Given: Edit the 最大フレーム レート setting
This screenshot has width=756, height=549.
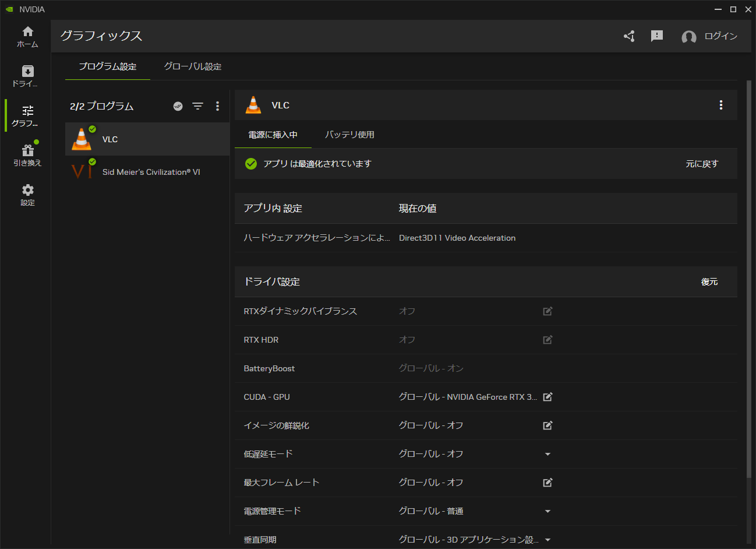Looking at the screenshot, I should pyautogui.click(x=547, y=483).
